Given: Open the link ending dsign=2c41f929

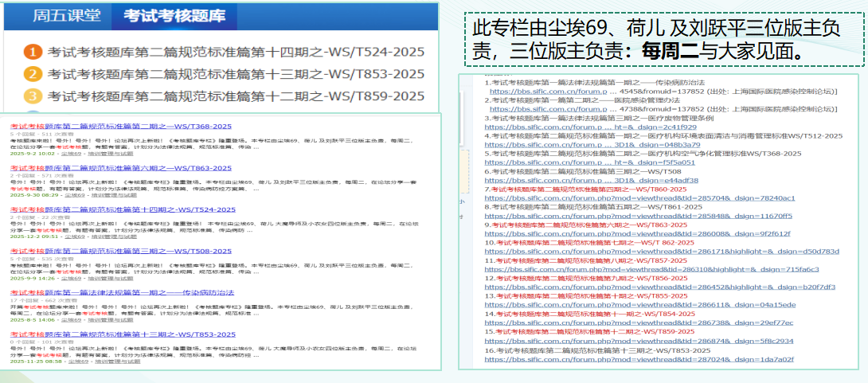Looking at the screenshot, I should pyautogui.click(x=591, y=127).
